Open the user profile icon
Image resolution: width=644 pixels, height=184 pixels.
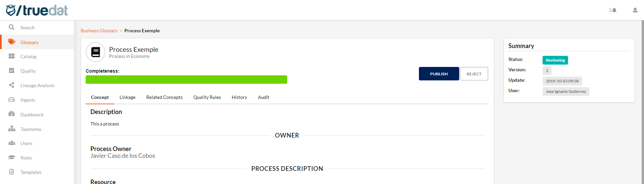pos(635,10)
